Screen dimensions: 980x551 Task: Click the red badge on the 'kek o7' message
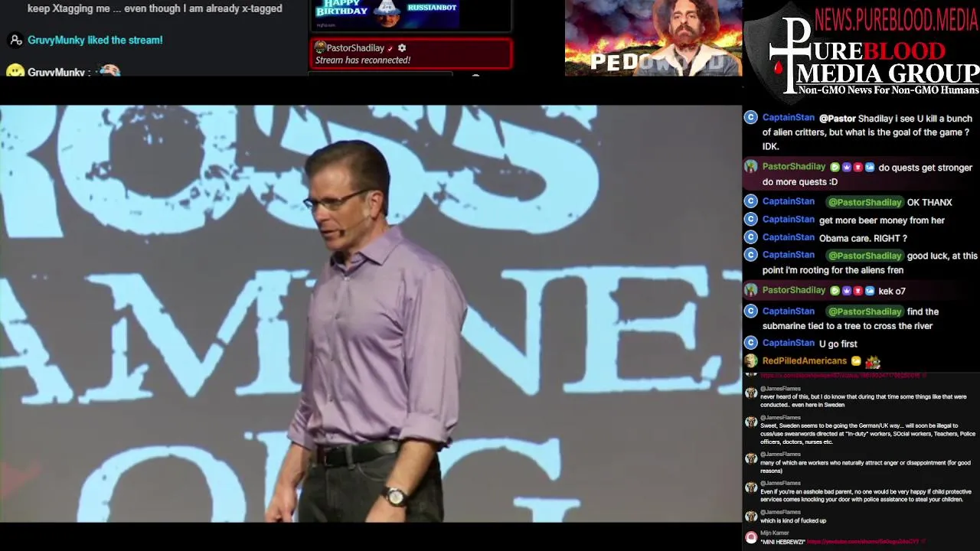pos(857,290)
